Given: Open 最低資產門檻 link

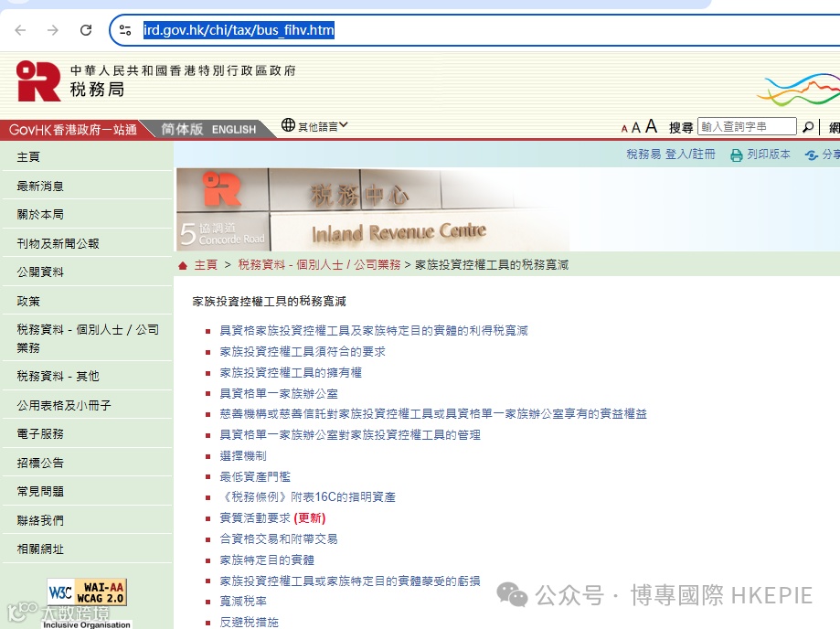Looking at the screenshot, I should (x=255, y=476).
